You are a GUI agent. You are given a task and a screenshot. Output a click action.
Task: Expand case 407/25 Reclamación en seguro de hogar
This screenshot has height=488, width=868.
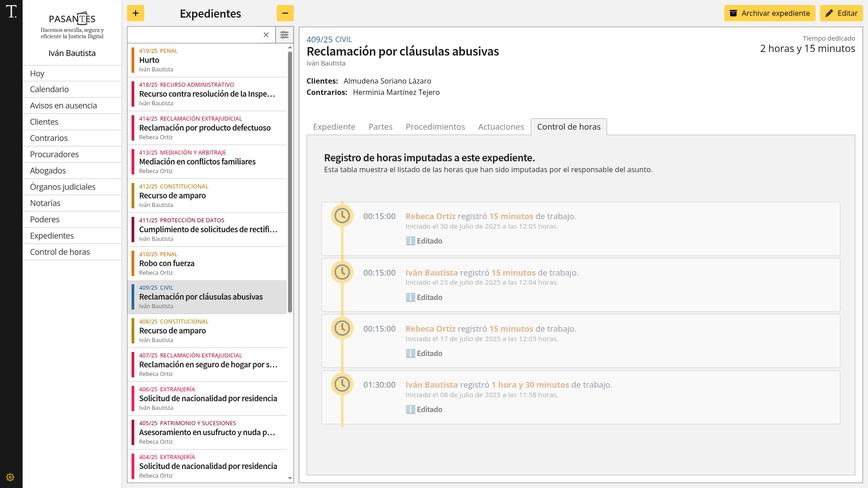click(208, 365)
